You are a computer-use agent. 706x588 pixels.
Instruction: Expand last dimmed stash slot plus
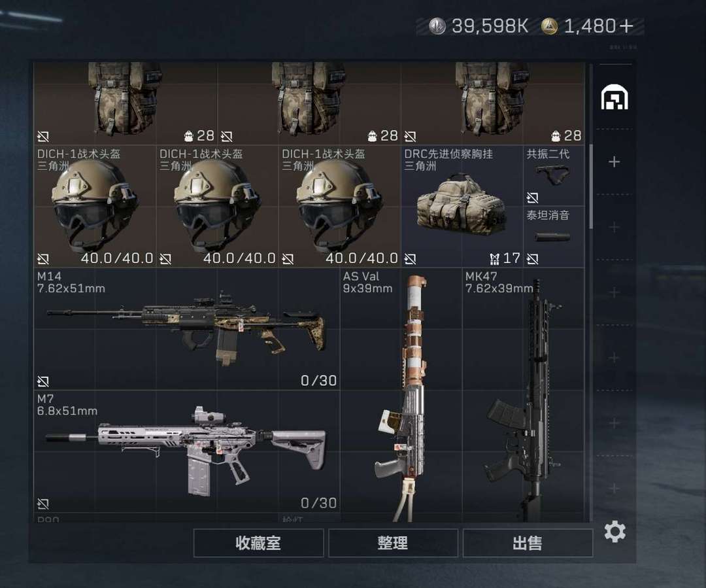coord(614,489)
